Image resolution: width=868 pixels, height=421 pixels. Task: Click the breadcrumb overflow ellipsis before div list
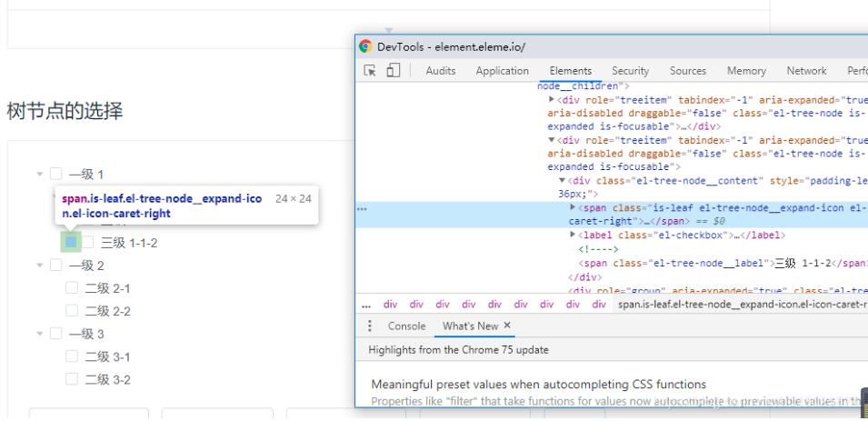366,305
